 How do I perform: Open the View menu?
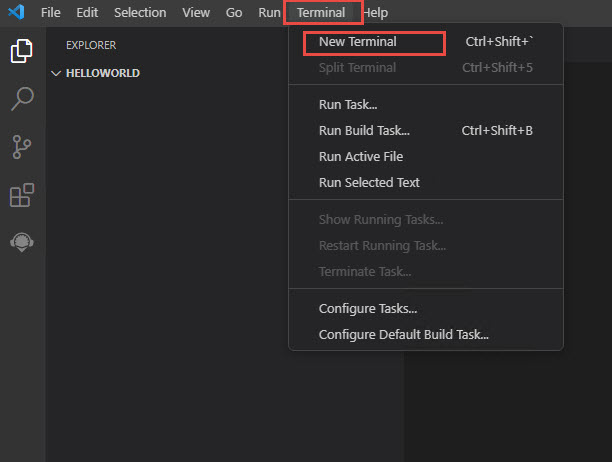point(196,13)
